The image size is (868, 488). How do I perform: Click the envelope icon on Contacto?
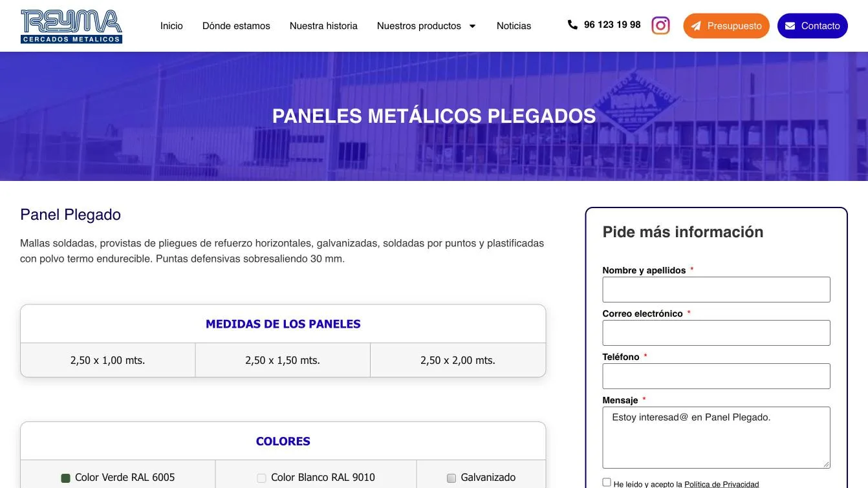pyautogui.click(x=790, y=26)
